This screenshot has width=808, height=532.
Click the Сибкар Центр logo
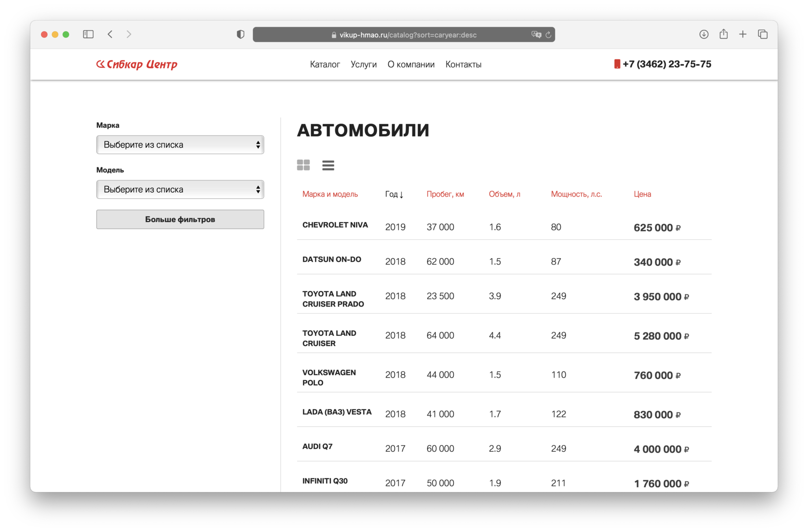point(137,64)
